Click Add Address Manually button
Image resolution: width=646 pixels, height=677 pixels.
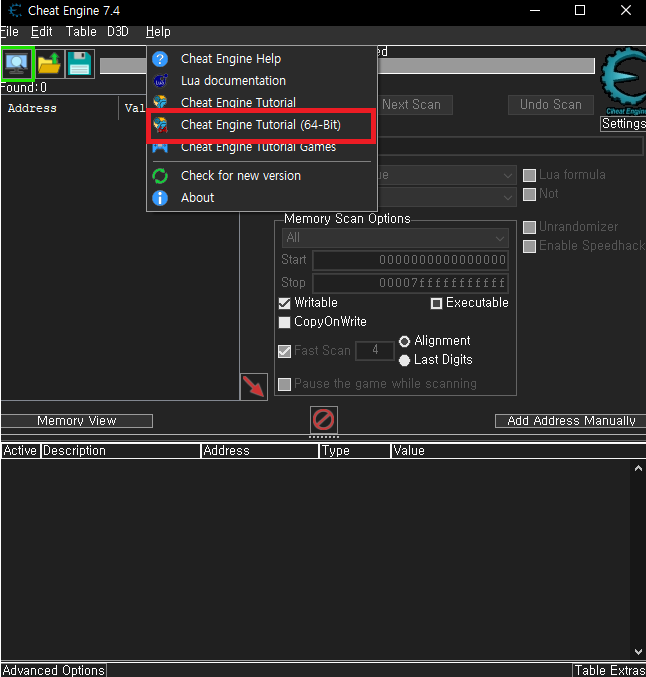[x=571, y=421]
